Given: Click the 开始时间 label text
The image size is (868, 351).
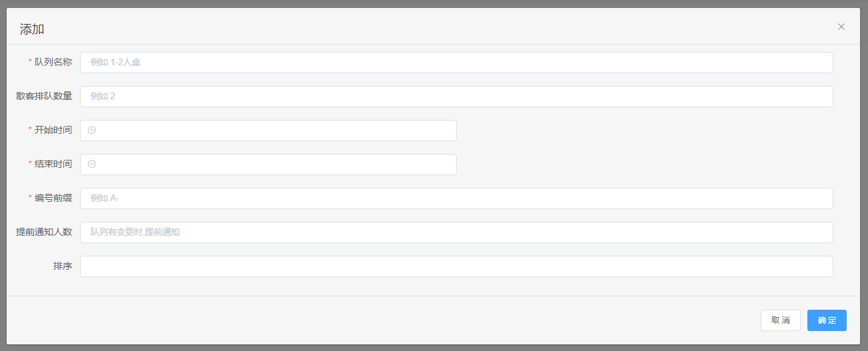Looking at the screenshot, I should (53, 130).
